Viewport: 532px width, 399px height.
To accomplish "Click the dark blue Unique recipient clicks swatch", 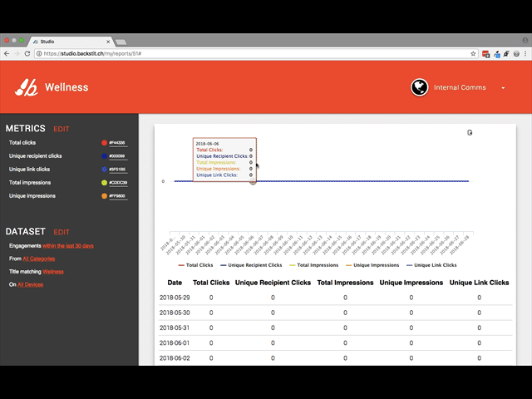I will click(x=104, y=156).
